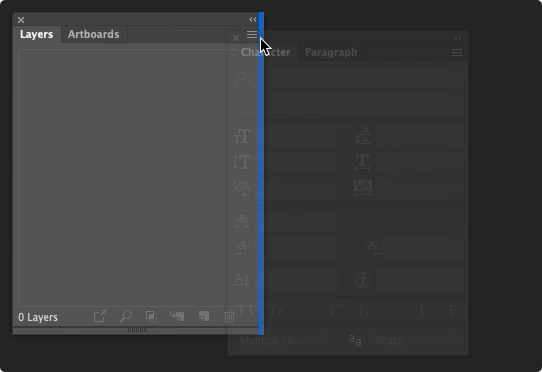Click the Delete Selection trash icon
The image size is (542, 372).
click(x=230, y=316)
